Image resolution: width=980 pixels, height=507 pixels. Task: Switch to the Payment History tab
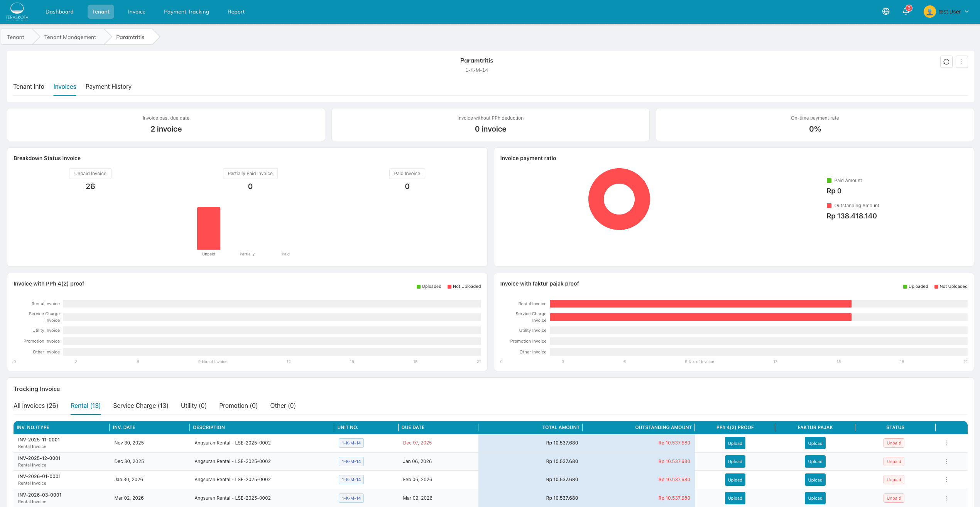108,86
